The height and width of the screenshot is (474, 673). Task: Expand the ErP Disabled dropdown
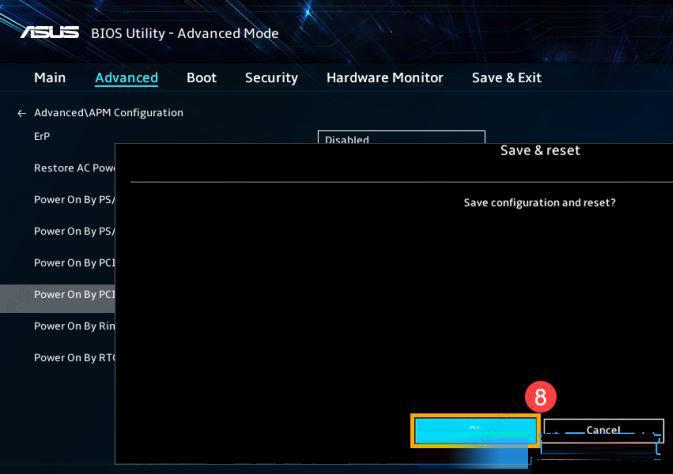[x=401, y=139]
